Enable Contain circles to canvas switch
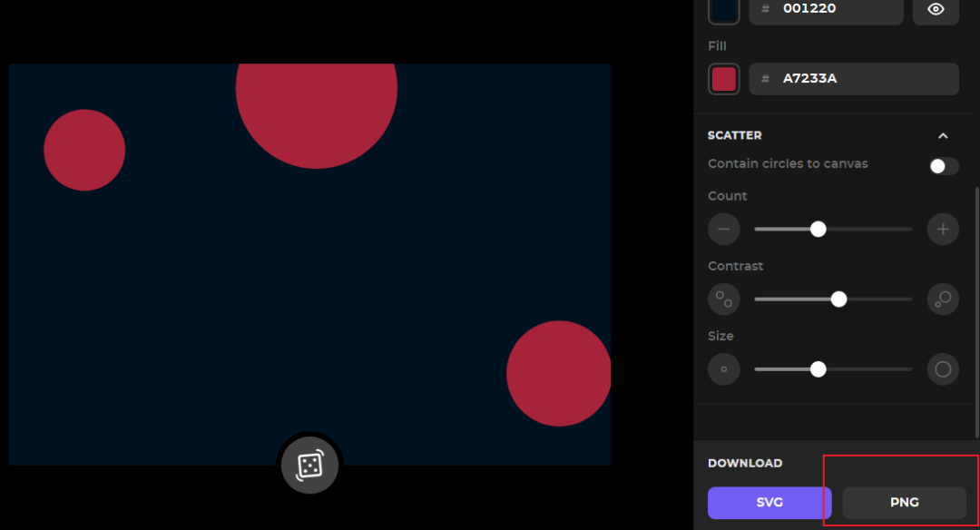Image resolution: width=980 pixels, height=530 pixels. tap(944, 166)
